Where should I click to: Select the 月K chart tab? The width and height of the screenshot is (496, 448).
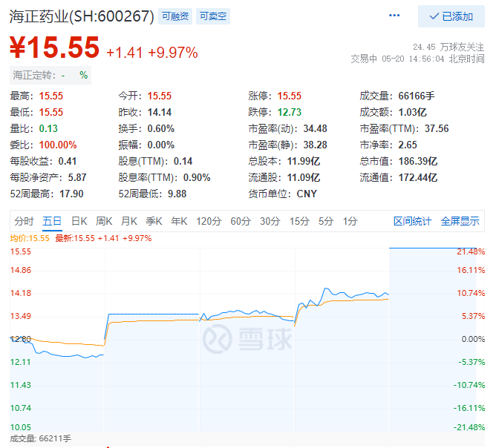(x=129, y=221)
